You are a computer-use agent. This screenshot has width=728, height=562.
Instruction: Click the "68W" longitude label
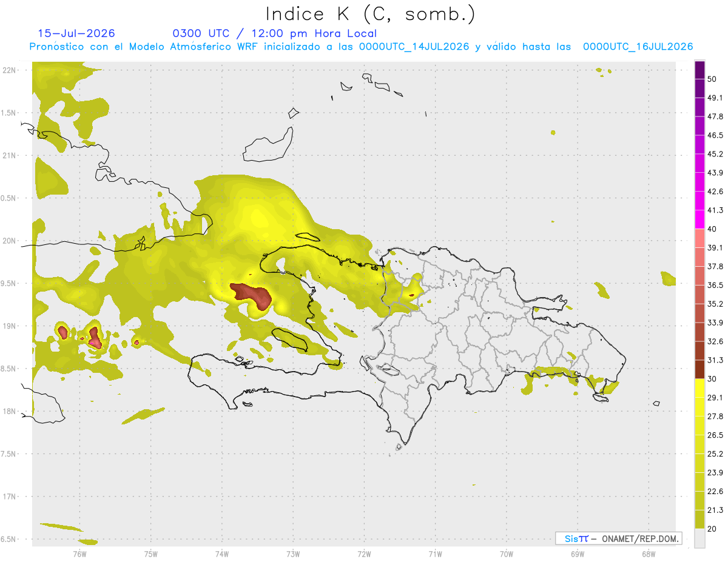coord(649,554)
